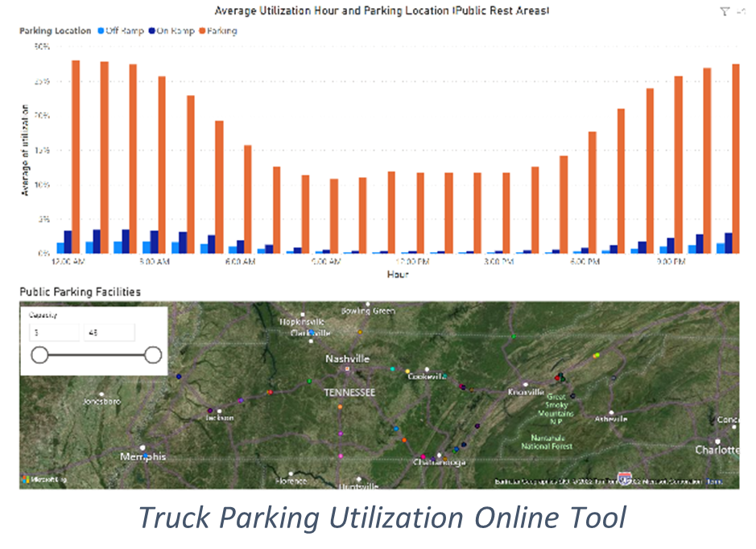
Task: Click the yellow facility dot northeast of Knoxville
Action: tap(596, 355)
